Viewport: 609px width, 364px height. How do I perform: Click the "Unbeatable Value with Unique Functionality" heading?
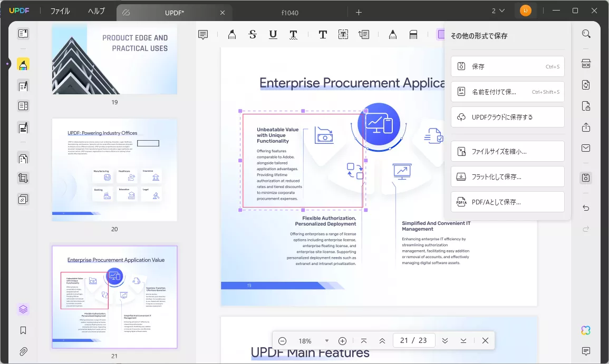[x=278, y=135]
